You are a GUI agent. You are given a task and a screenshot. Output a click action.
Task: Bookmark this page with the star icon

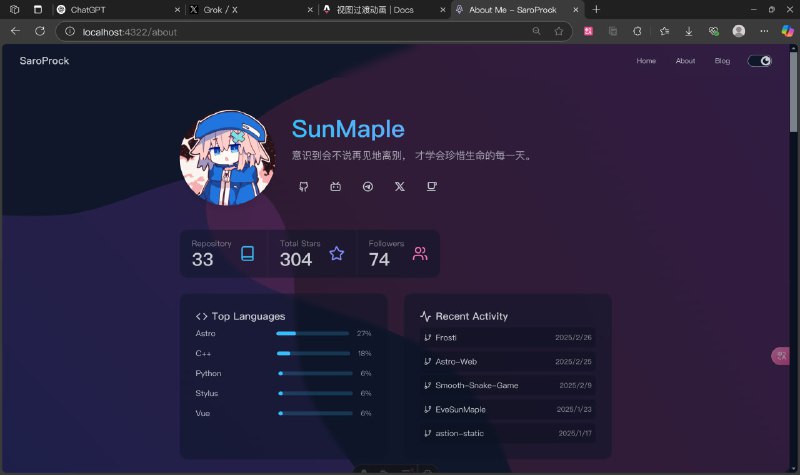pyautogui.click(x=559, y=31)
